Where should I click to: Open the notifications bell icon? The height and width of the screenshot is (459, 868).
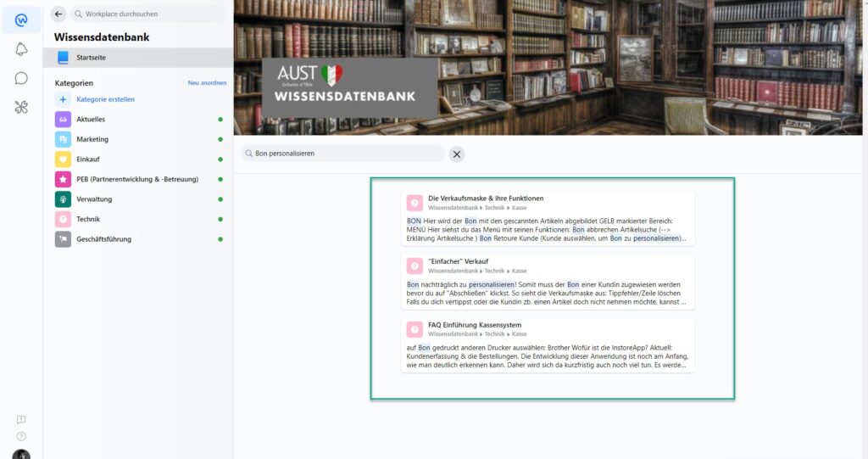click(x=21, y=49)
